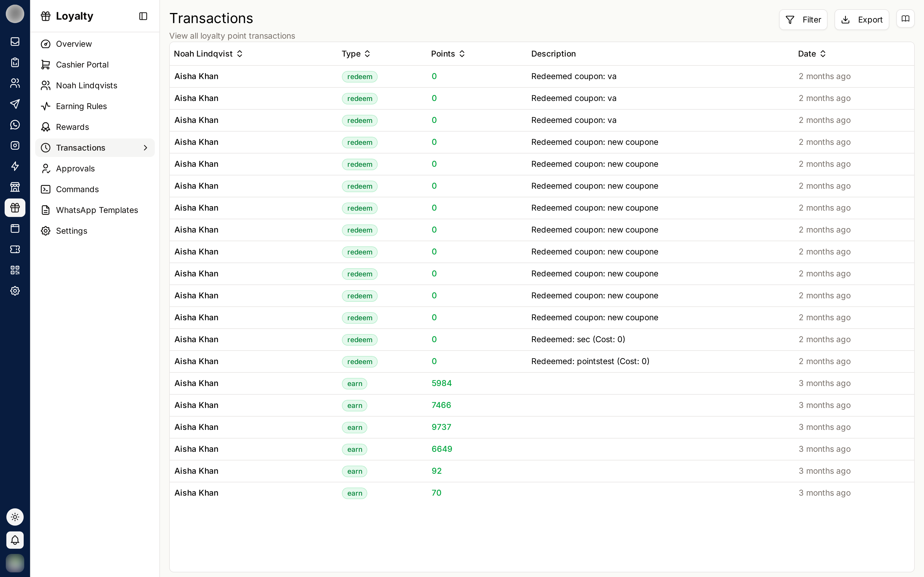This screenshot has height=577, width=924.
Task: Click the notifications bell icon
Action: coord(15,540)
